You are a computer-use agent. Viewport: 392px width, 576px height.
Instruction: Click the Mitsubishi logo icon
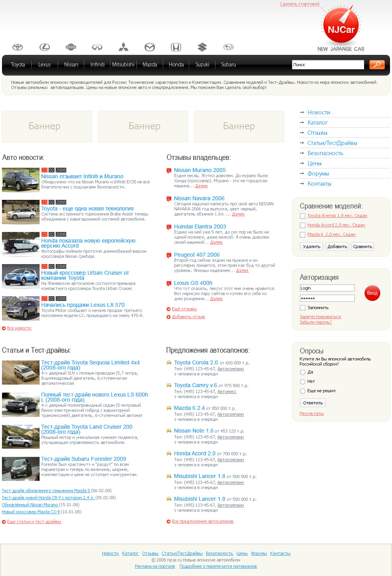pyautogui.click(x=123, y=46)
